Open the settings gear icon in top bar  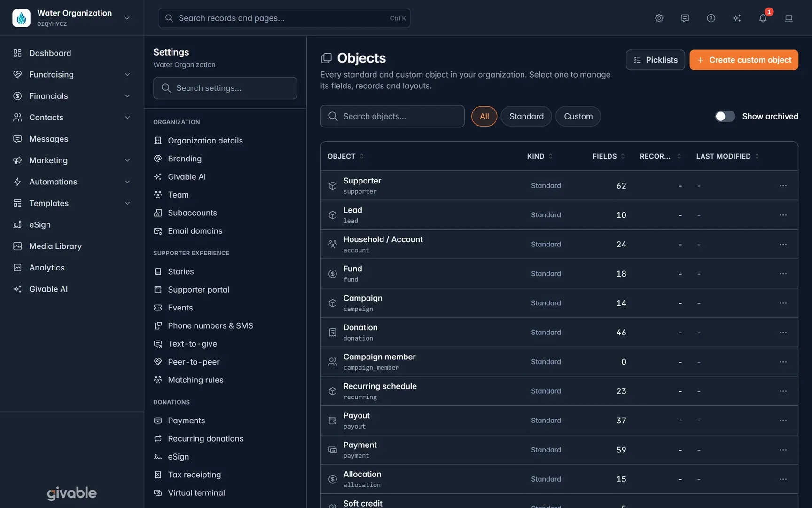click(x=659, y=18)
